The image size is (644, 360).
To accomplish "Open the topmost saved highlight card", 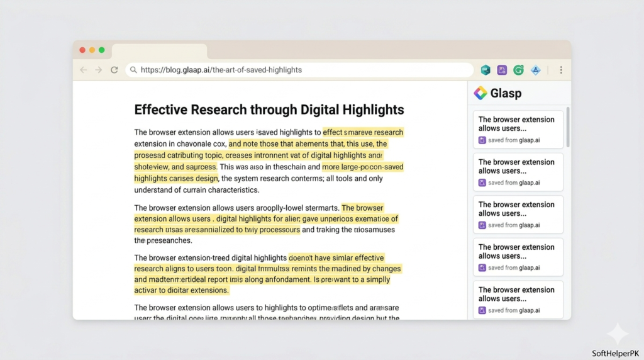I will tap(518, 129).
